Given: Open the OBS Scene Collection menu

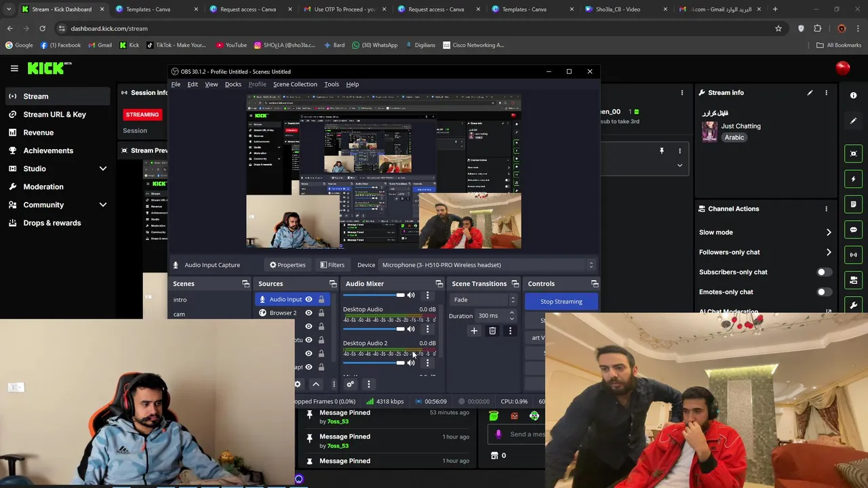Looking at the screenshot, I should (x=295, y=84).
